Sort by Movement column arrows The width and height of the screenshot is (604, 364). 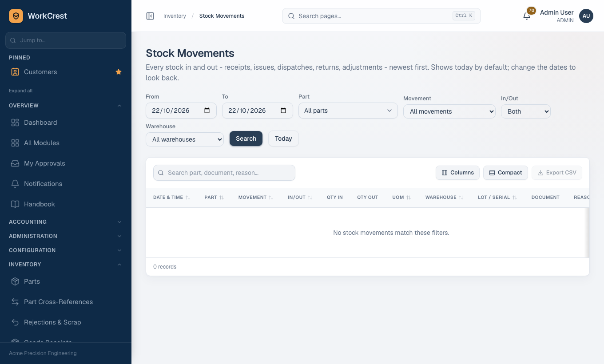(x=271, y=198)
